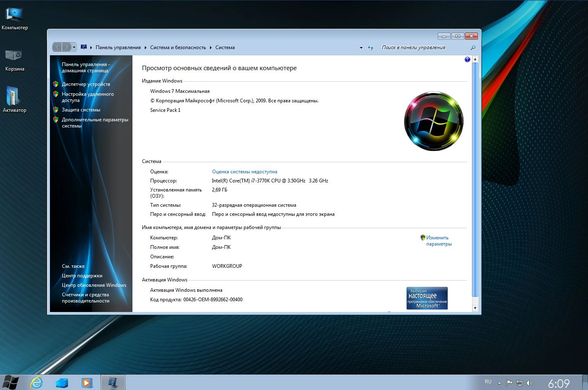Expand the root arrow before Панель управления breadcrumb

91,47
